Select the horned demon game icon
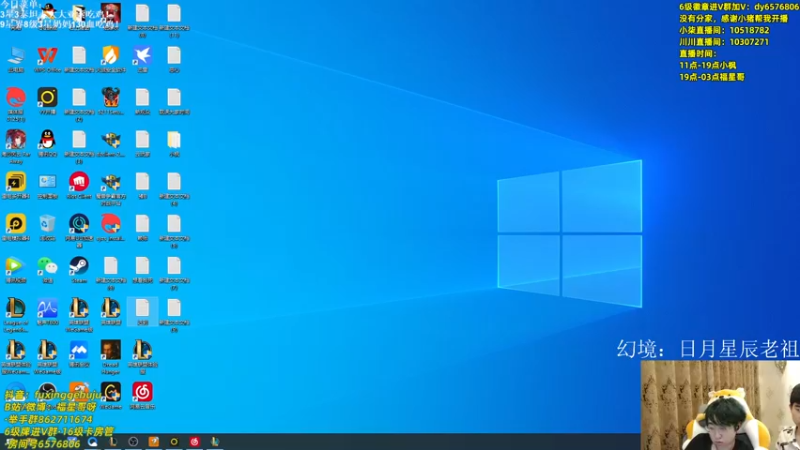This screenshot has height=450, width=800. (x=111, y=97)
